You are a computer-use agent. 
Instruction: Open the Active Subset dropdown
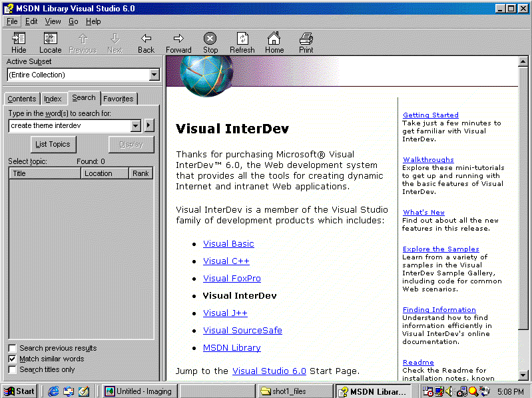click(x=154, y=75)
